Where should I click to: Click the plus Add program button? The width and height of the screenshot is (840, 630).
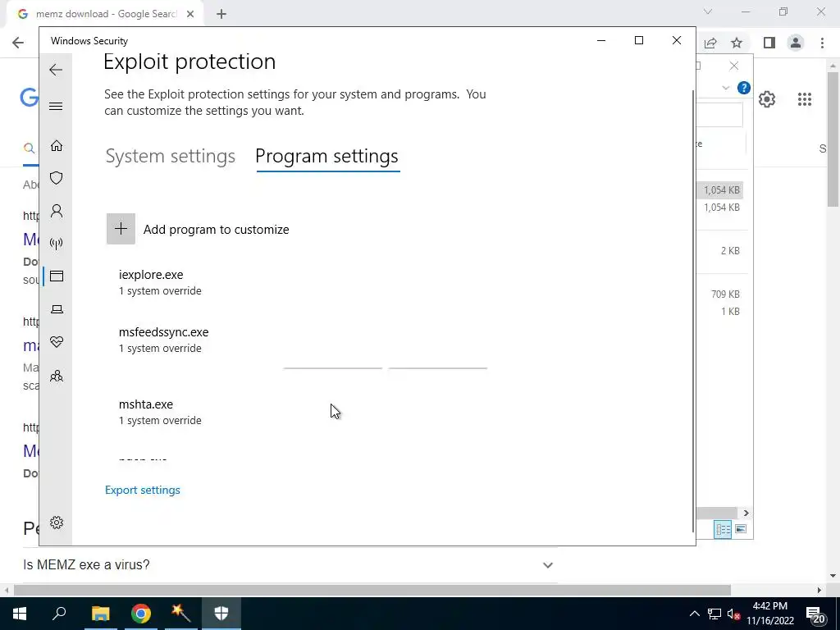click(x=121, y=230)
